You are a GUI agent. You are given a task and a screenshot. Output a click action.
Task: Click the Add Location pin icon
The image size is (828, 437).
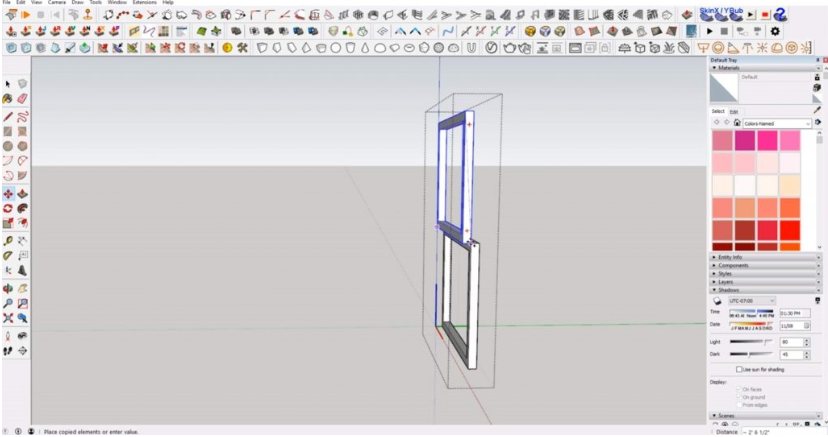(88, 15)
